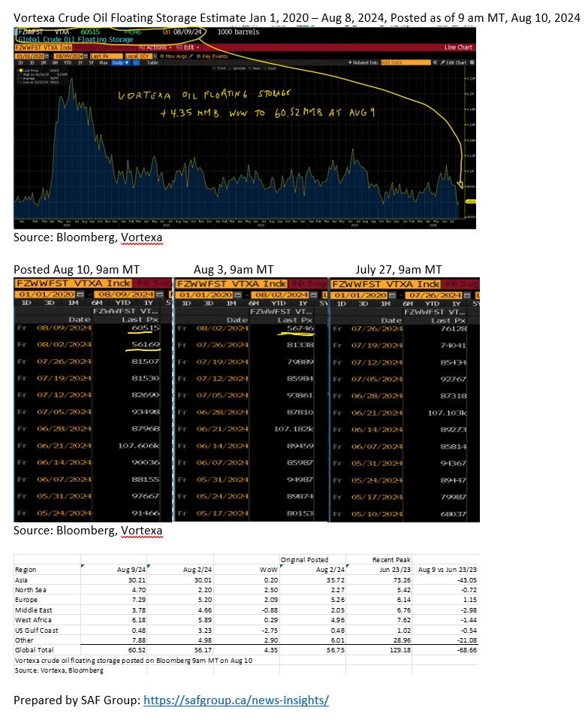Click value 76128 in July 27 panel
This screenshot has width=588, height=726.
454,328
